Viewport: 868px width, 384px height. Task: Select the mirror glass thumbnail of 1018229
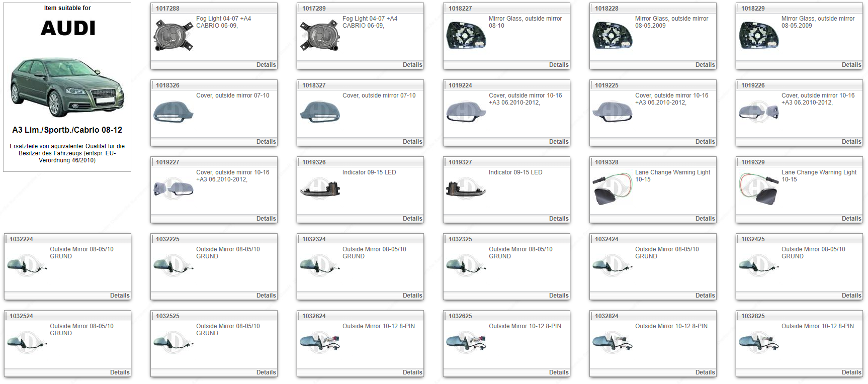[x=759, y=35]
